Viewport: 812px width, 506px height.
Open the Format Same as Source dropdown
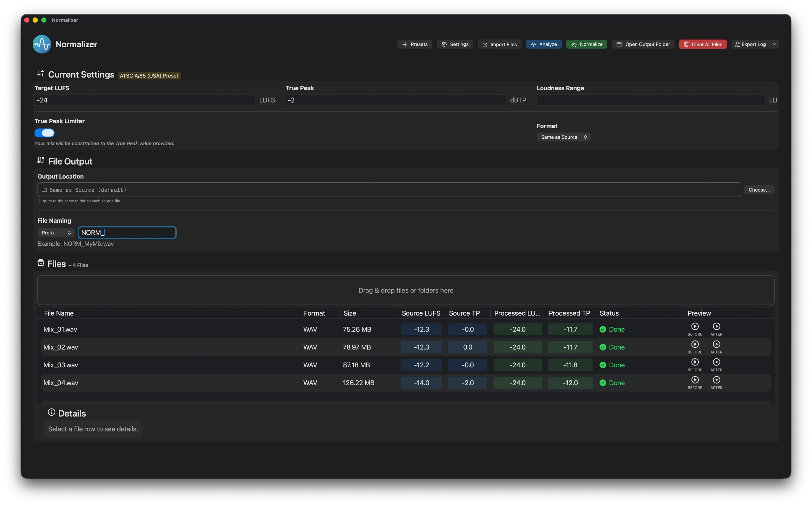563,137
